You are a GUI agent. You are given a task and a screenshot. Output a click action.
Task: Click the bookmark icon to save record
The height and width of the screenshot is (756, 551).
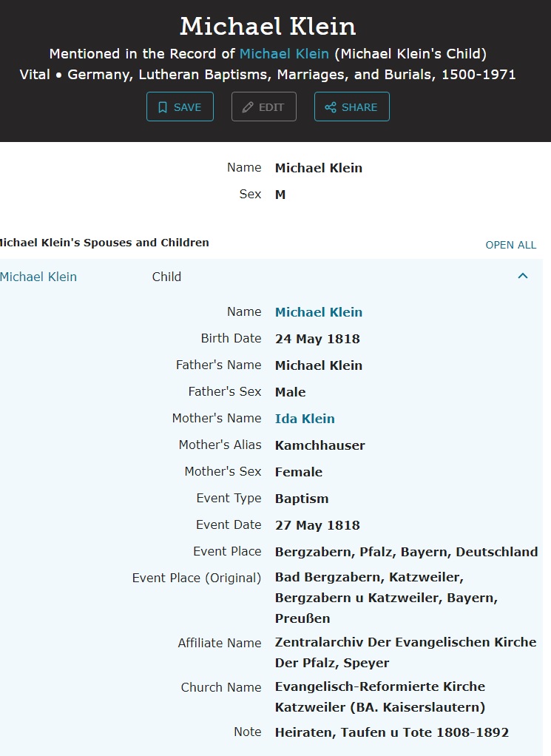(163, 107)
